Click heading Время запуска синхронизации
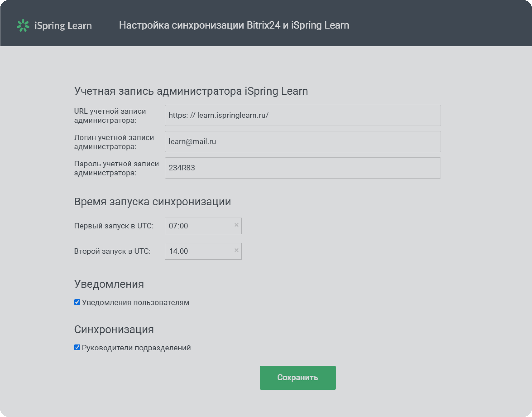This screenshot has width=532, height=417. 152,202
